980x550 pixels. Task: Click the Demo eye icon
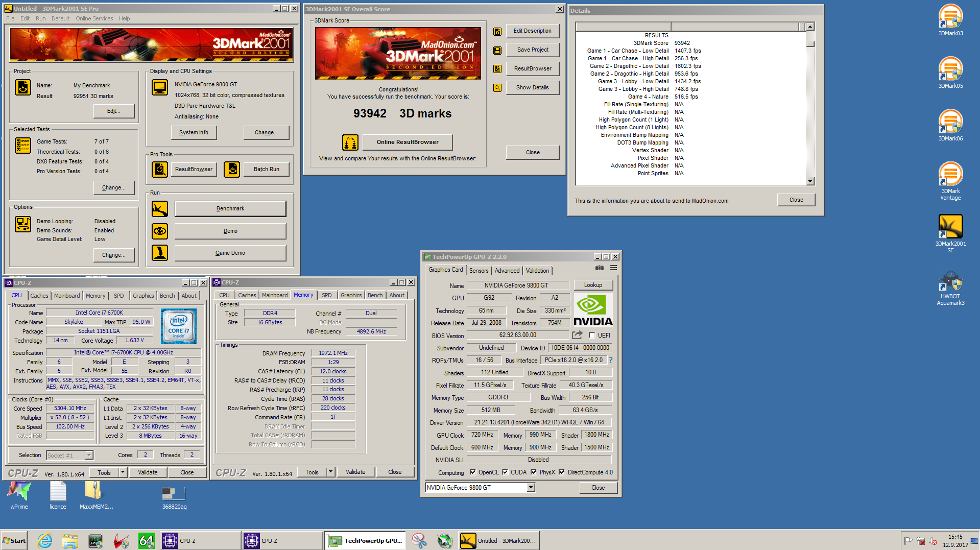[x=160, y=231]
